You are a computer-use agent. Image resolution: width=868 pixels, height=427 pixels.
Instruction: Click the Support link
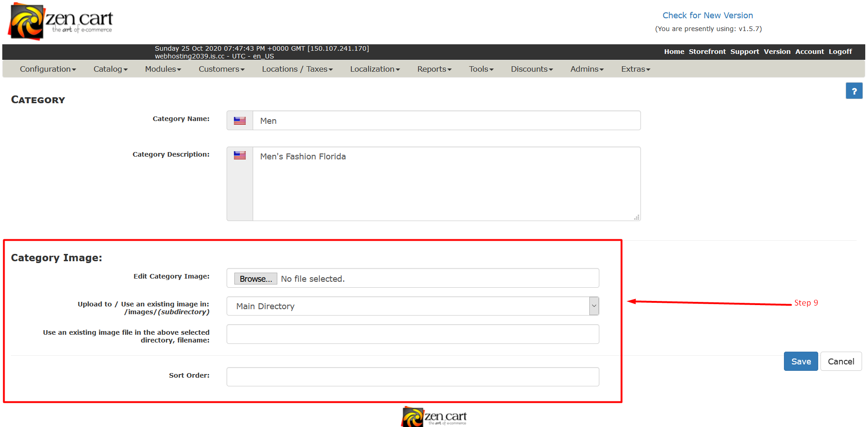point(745,52)
